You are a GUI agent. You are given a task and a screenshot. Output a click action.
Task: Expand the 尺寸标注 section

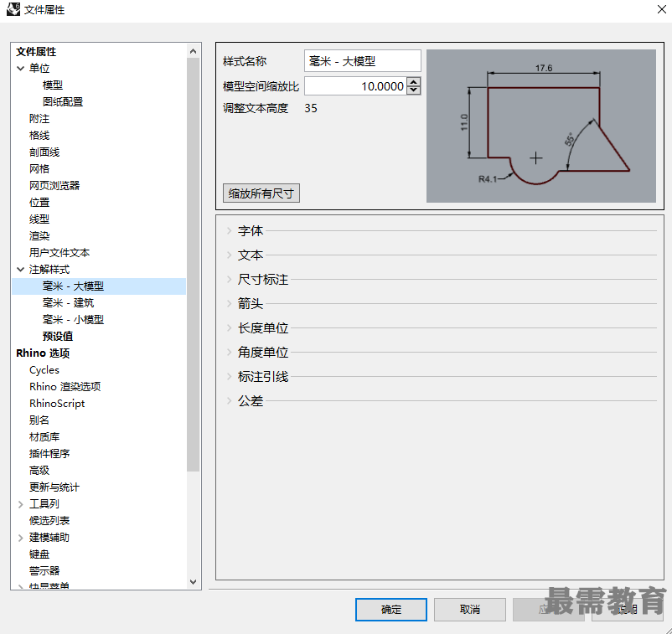coord(230,279)
